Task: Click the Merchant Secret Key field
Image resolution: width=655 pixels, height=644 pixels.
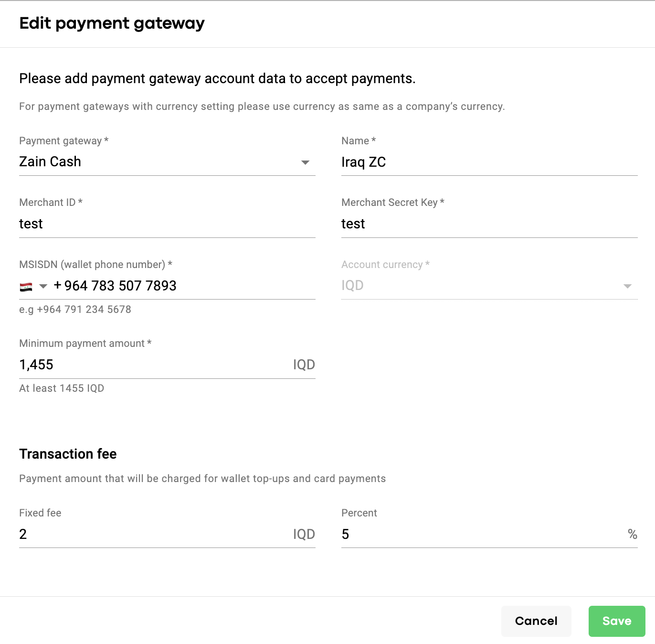Action: click(x=489, y=224)
